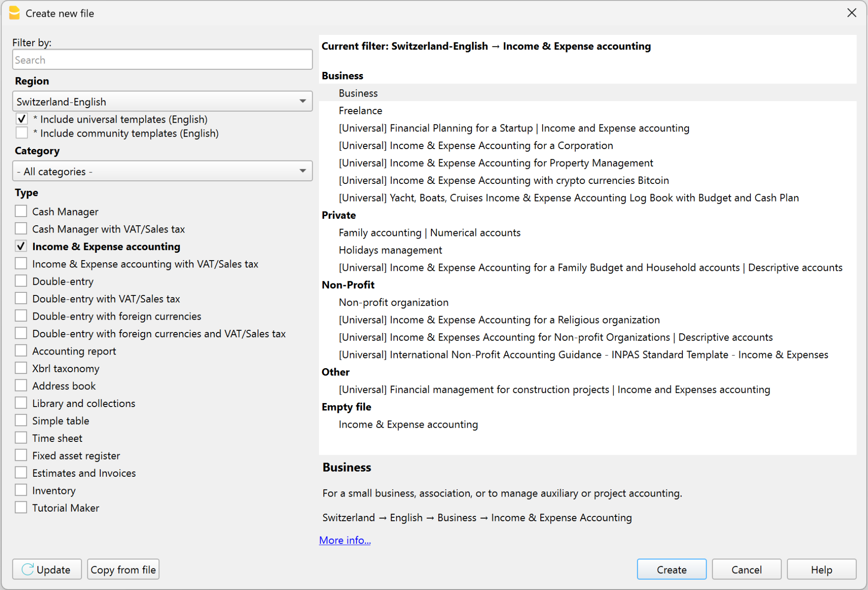Check the Cash Manager type
Screen dimensions: 868x590
click(21, 211)
